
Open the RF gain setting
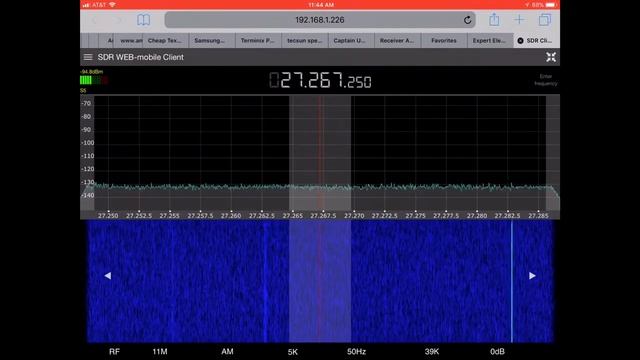pyautogui.click(x=114, y=351)
